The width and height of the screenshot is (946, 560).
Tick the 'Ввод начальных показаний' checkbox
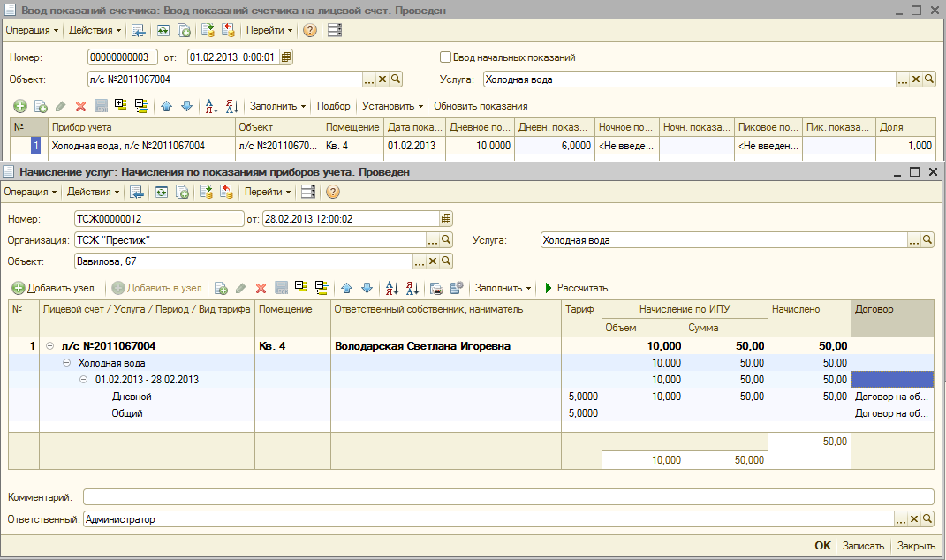click(446, 57)
